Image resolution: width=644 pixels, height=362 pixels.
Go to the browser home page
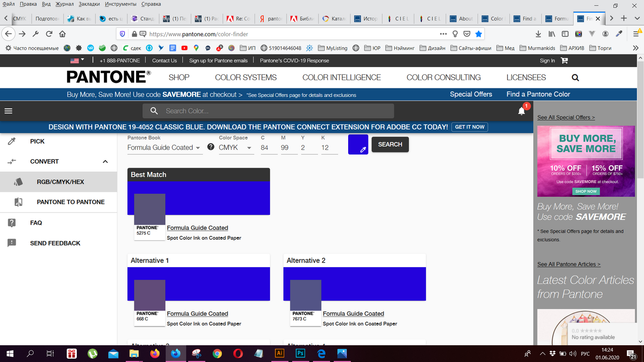(x=63, y=34)
